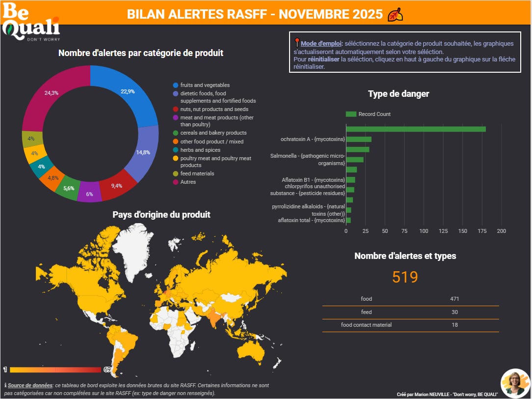Click the Créé par Marion NEUVILLE credit
Screen dimensions: 532x399
(447, 394)
